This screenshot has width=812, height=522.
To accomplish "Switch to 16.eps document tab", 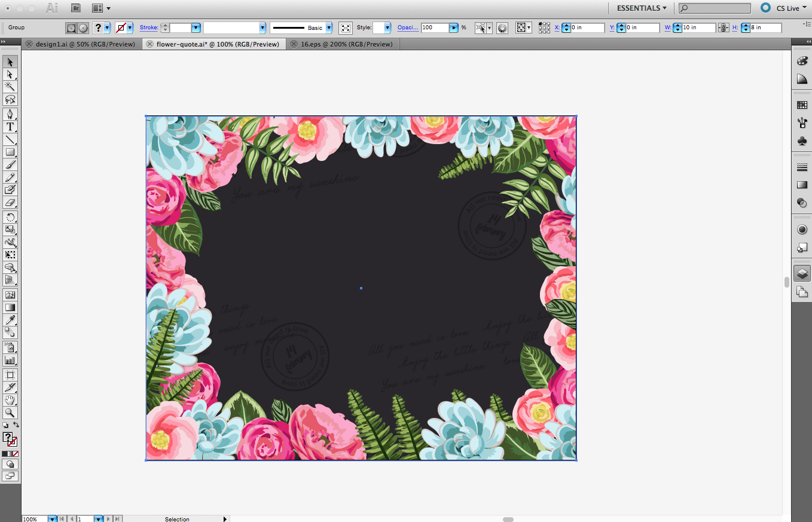I will [347, 44].
